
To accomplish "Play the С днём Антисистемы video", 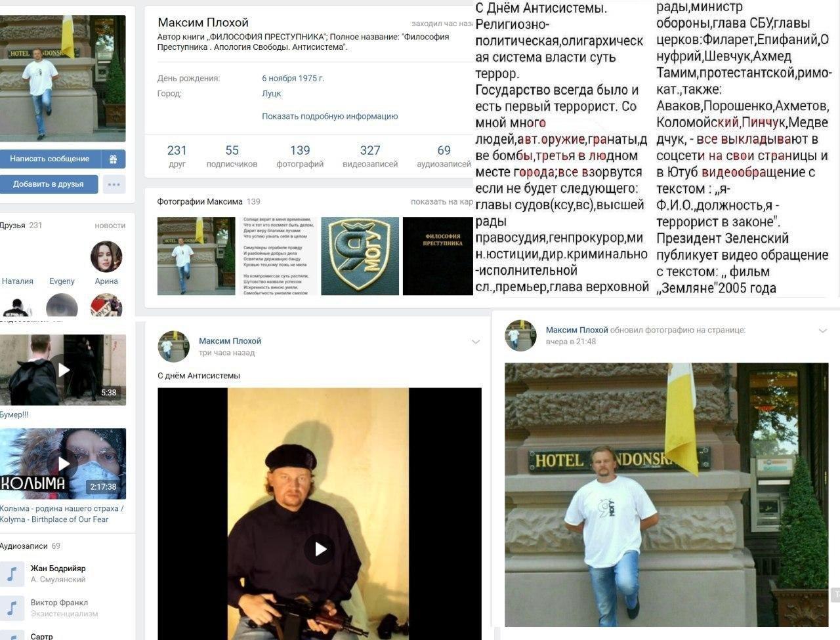I will pyautogui.click(x=319, y=549).
